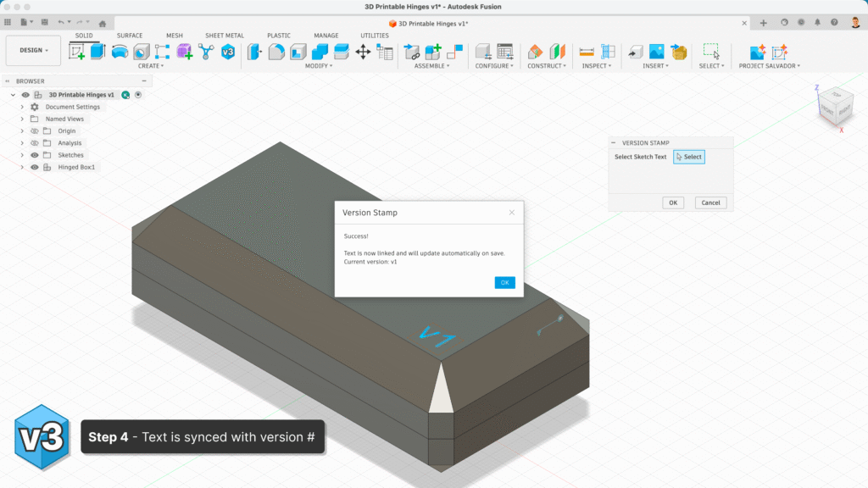Expand the Document Settings tree node

tap(23, 108)
